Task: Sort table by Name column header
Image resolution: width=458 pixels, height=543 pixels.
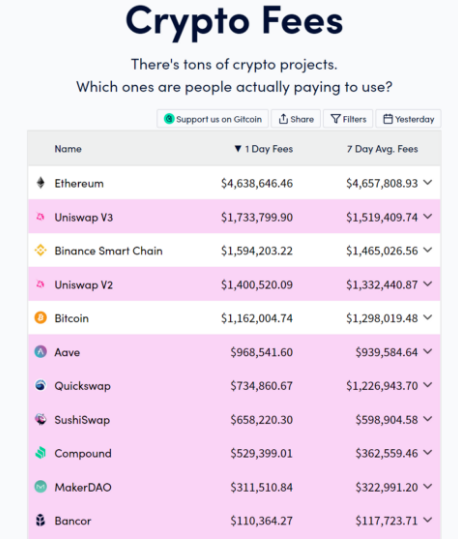Action: click(x=68, y=149)
